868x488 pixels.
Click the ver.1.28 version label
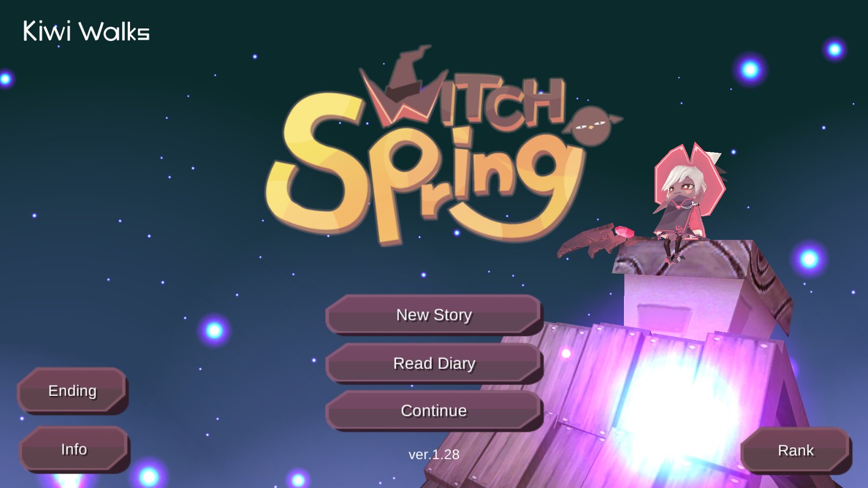point(434,454)
